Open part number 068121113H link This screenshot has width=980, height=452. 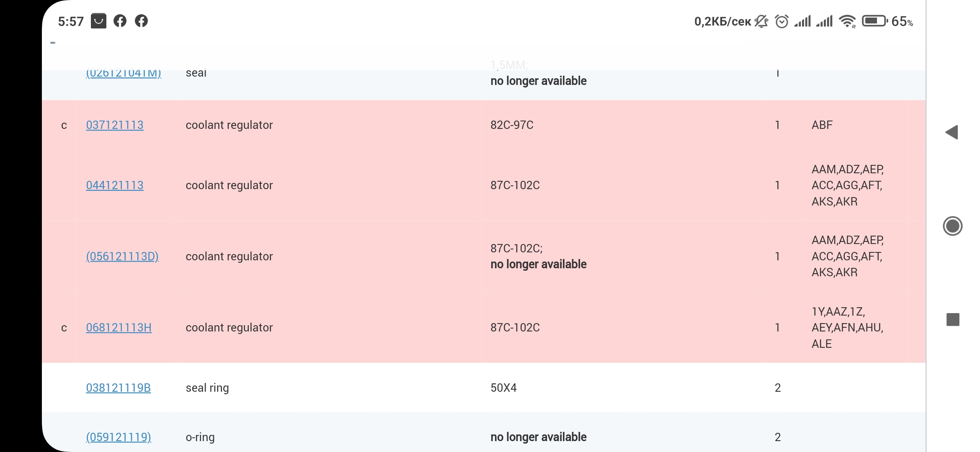(119, 328)
